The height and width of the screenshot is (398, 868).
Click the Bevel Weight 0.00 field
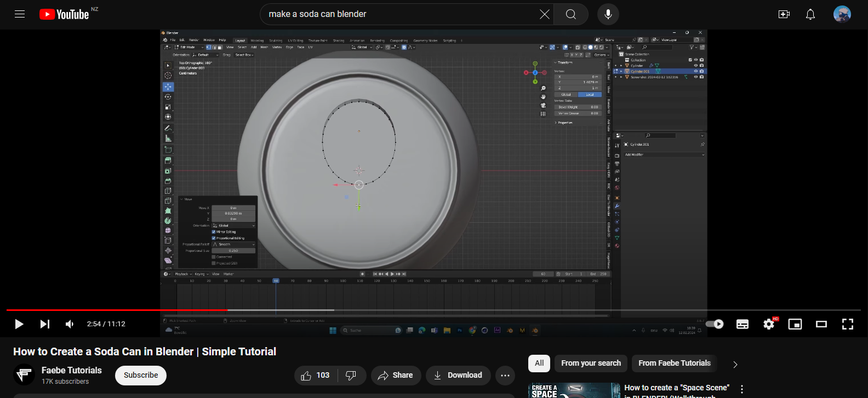[578, 107]
